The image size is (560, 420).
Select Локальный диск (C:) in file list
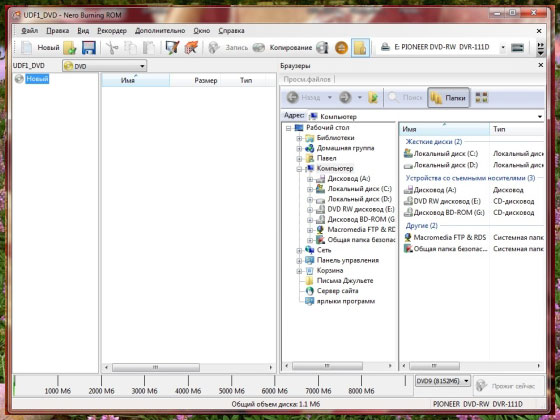(445, 154)
